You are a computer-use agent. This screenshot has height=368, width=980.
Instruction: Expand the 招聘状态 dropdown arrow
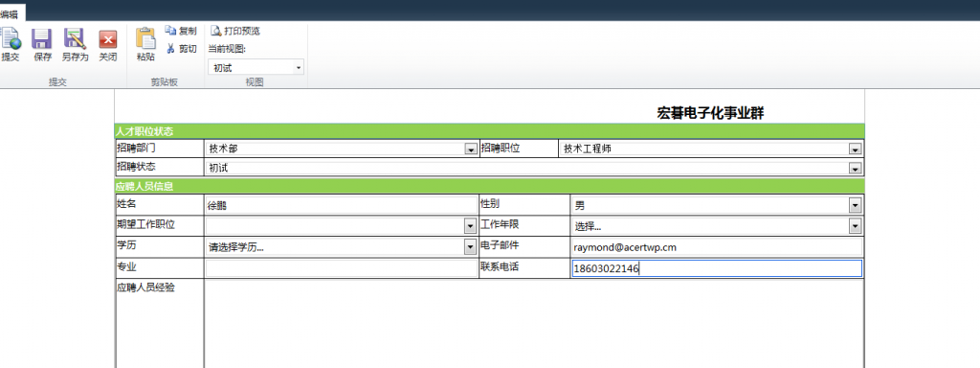855,169
